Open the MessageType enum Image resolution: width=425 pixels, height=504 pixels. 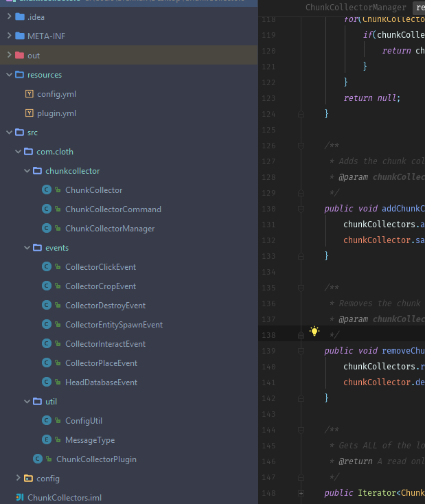click(x=90, y=439)
